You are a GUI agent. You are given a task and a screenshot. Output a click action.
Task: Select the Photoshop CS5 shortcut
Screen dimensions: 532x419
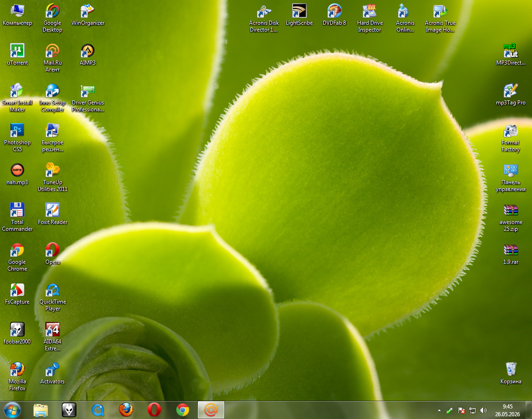coord(17,137)
